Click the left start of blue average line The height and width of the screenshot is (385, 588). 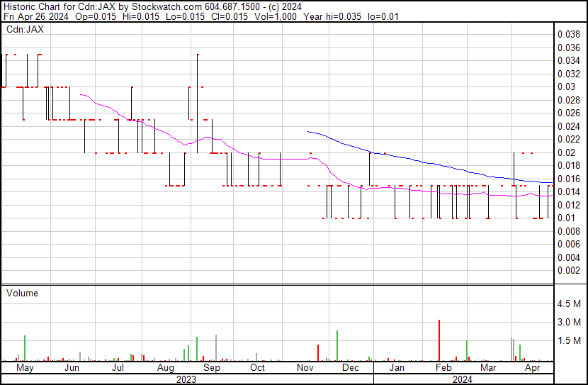307,132
